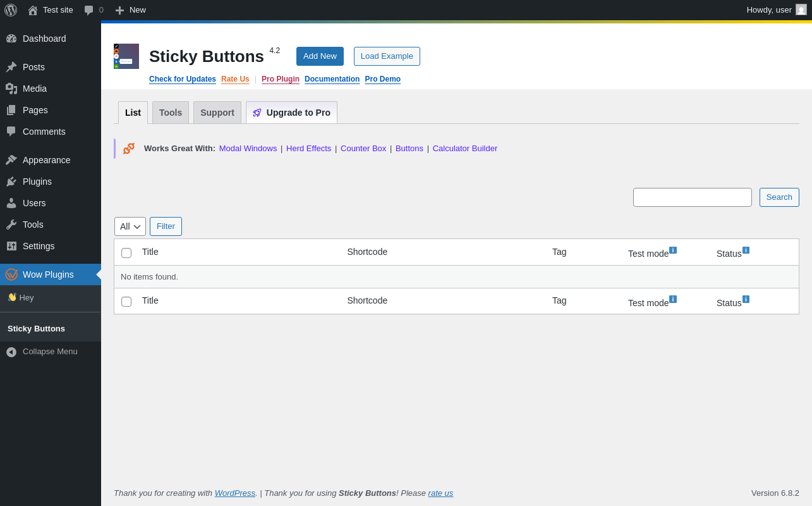
Task: Click the Test site home icon
Action: pyautogui.click(x=33, y=10)
